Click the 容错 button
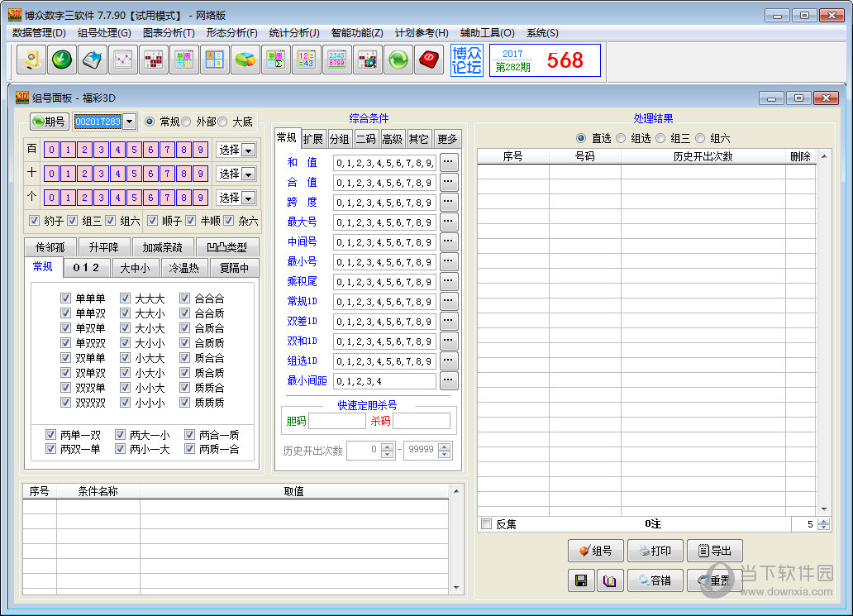Image resolution: width=853 pixels, height=616 pixels. click(655, 580)
